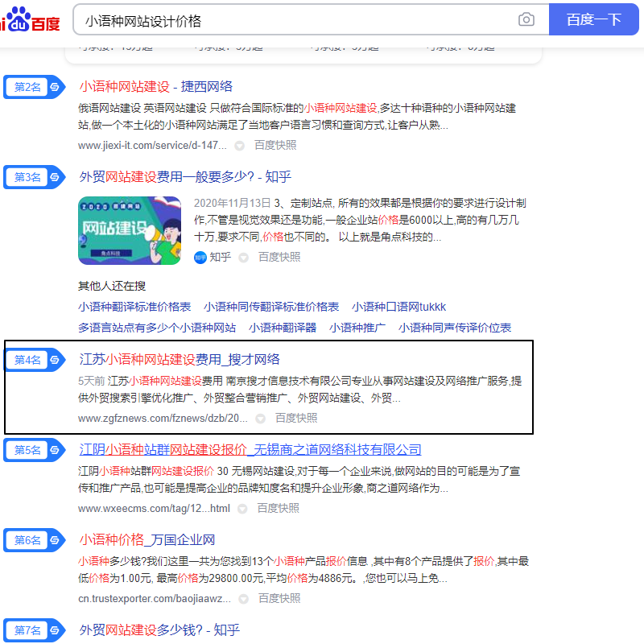Open result 外贸网站建设多少钱? - 知乎
Image resolution: width=644 pixels, height=644 pixels.
tap(159, 630)
